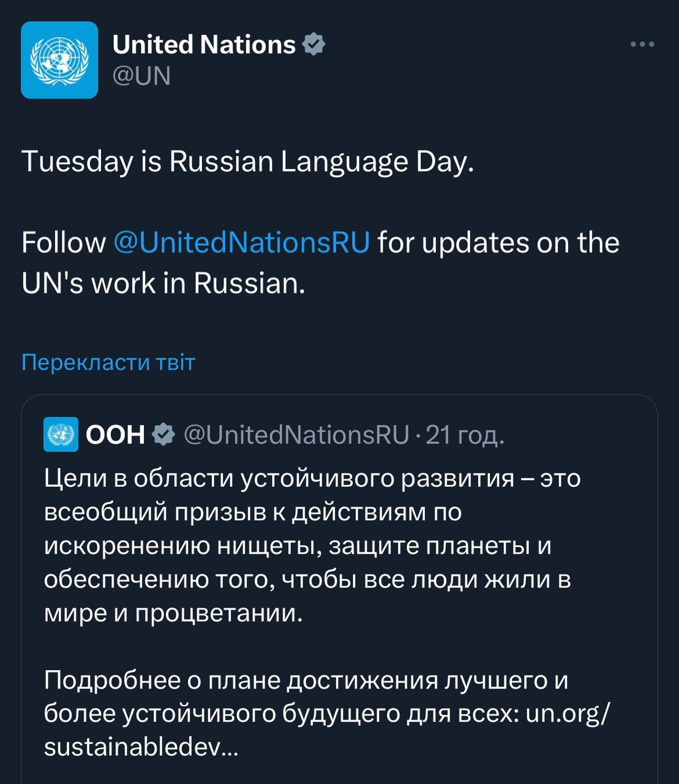Open the gray @UnitedNationsRU handle in quoted tweet
The width and height of the screenshot is (679, 784).
click(x=296, y=434)
